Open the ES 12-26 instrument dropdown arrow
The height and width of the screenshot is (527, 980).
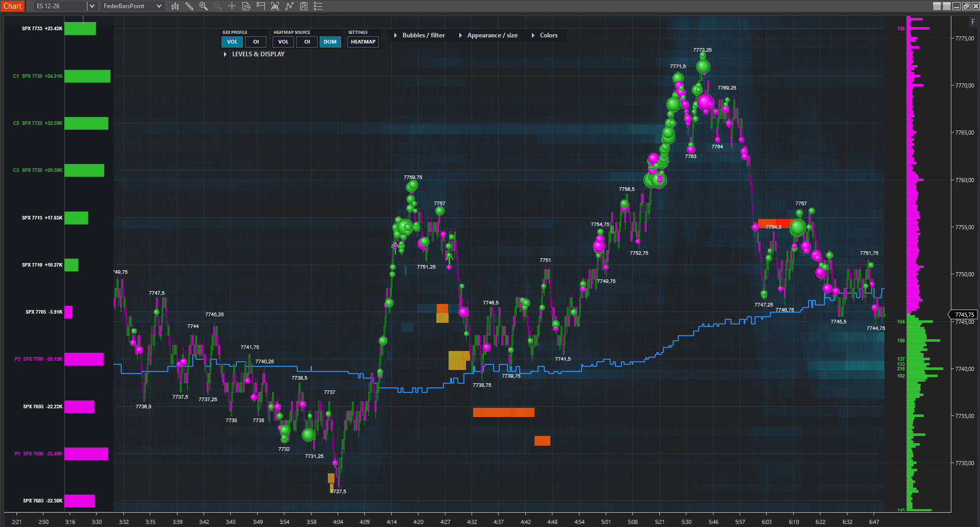click(92, 6)
